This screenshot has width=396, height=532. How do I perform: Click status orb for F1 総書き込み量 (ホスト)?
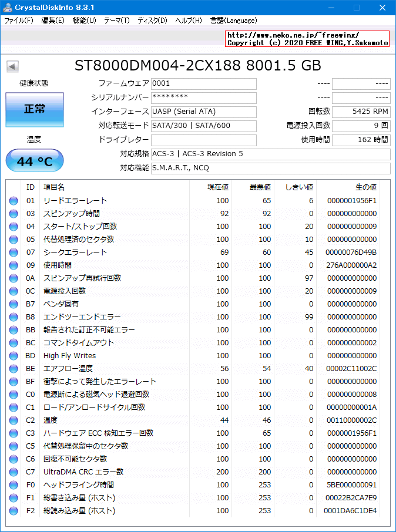click(x=14, y=498)
